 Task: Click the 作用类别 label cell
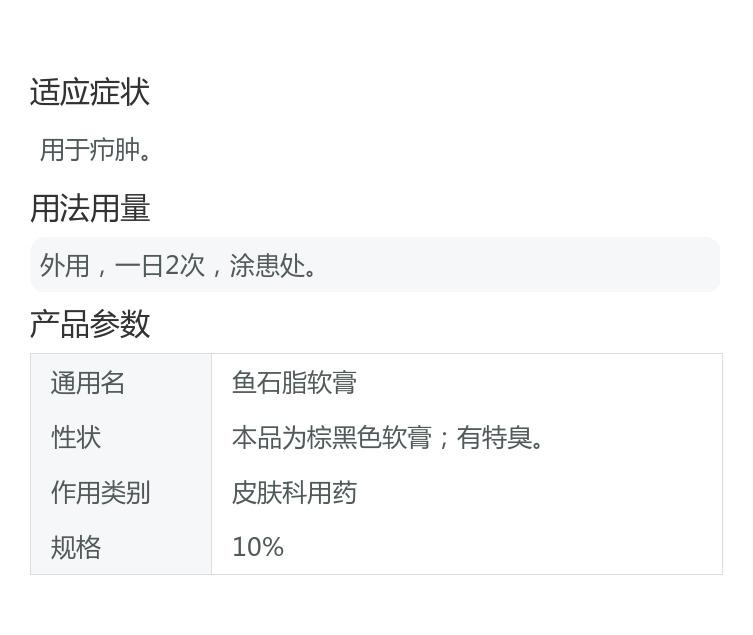pyautogui.click(x=121, y=492)
